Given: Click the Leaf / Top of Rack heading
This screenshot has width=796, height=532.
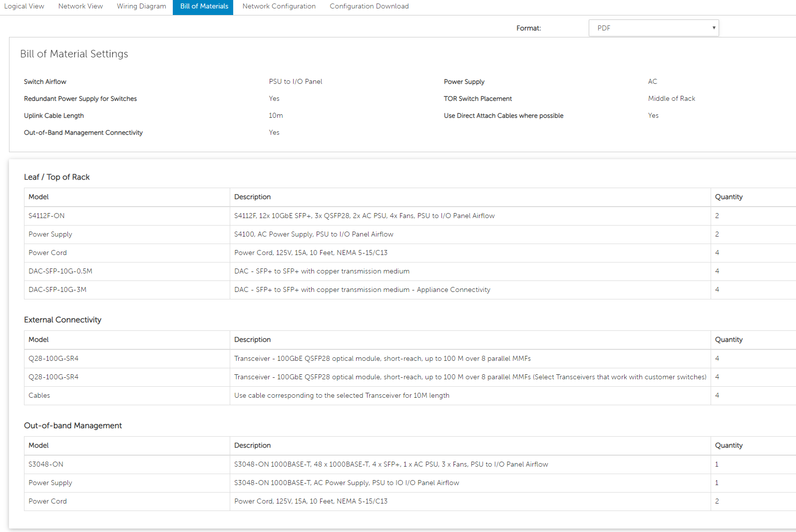Looking at the screenshot, I should tap(57, 177).
